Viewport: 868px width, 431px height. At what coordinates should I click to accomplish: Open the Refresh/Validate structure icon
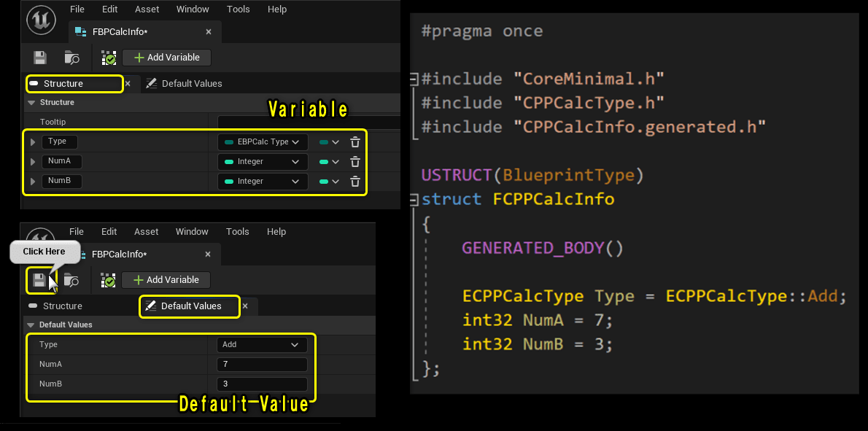pyautogui.click(x=108, y=57)
